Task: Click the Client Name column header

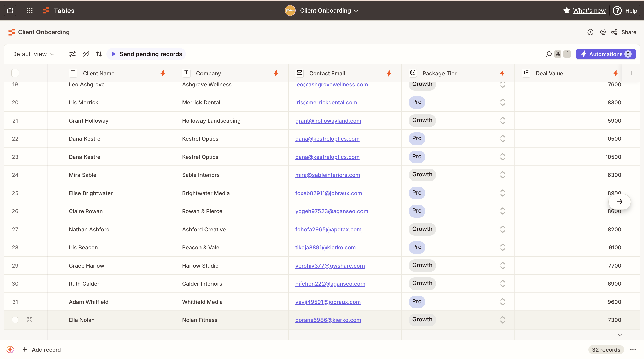Action: point(118,73)
